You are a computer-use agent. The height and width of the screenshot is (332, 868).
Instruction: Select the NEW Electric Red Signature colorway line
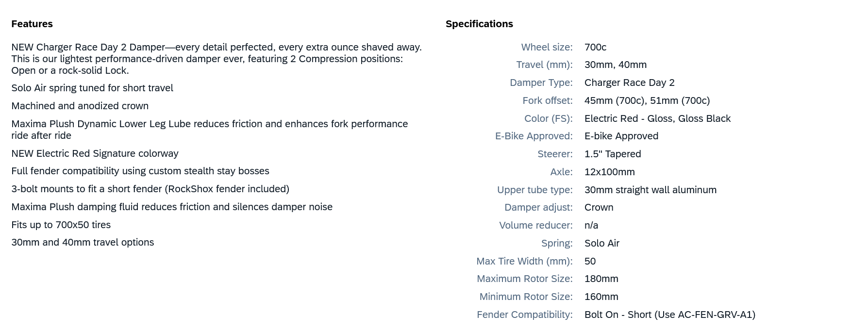pyautogui.click(x=95, y=153)
